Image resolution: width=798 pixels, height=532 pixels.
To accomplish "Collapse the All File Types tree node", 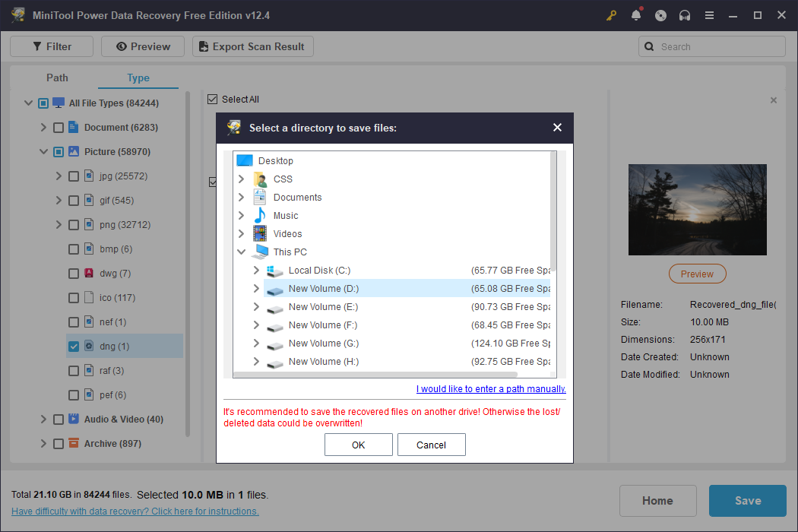I will coord(29,103).
